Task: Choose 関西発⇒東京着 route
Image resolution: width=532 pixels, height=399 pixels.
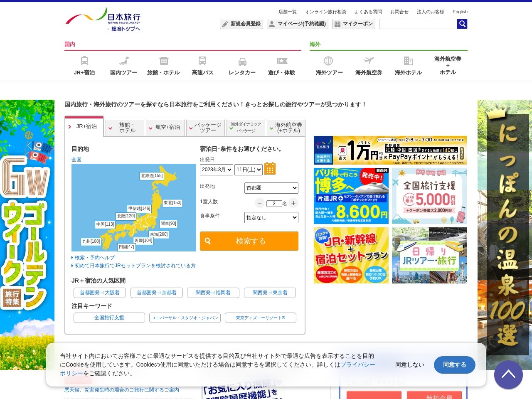Action: (x=270, y=293)
